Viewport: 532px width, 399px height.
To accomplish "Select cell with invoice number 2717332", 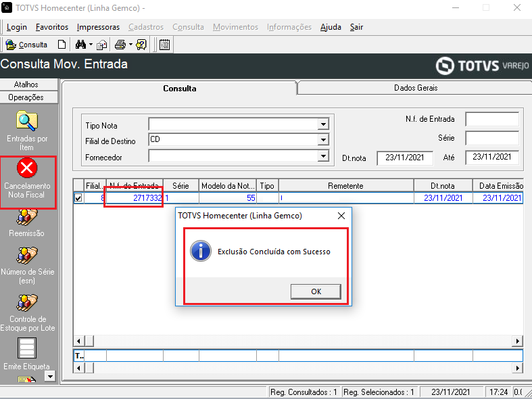I will (x=135, y=197).
